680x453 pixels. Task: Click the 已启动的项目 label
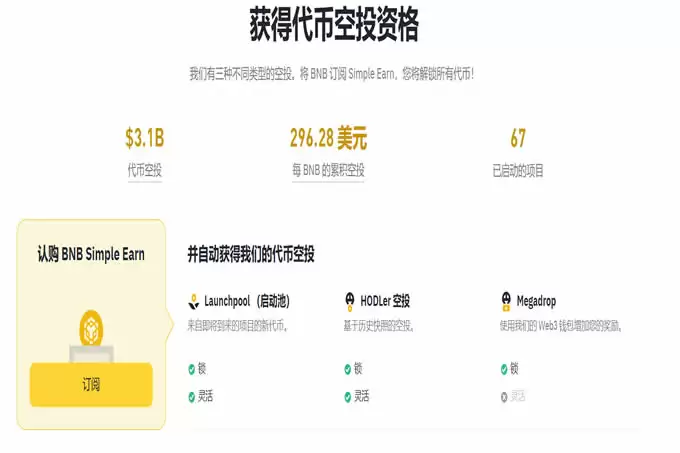pyautogui.click(x=518, y=171)
